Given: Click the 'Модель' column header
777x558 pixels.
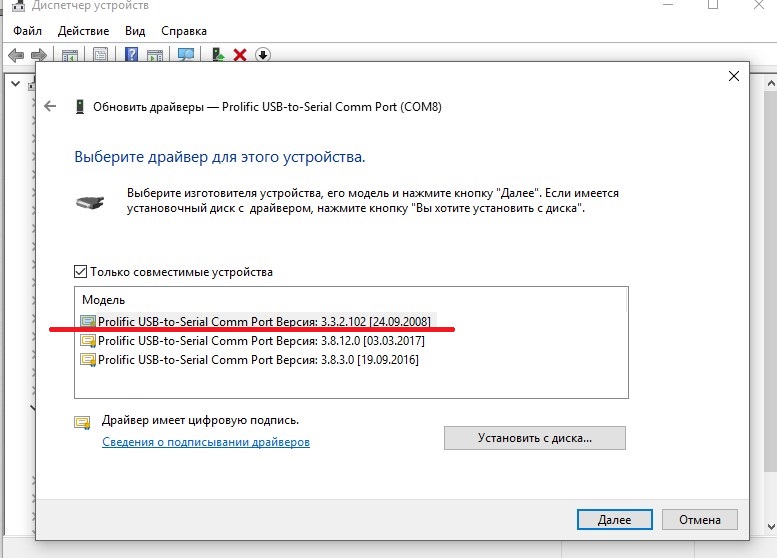Looking at the screenshot, I should 103,300.
